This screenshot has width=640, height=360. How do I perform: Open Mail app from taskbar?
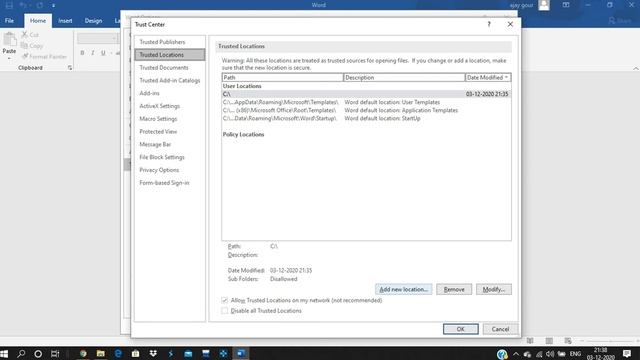click(188, 353)
